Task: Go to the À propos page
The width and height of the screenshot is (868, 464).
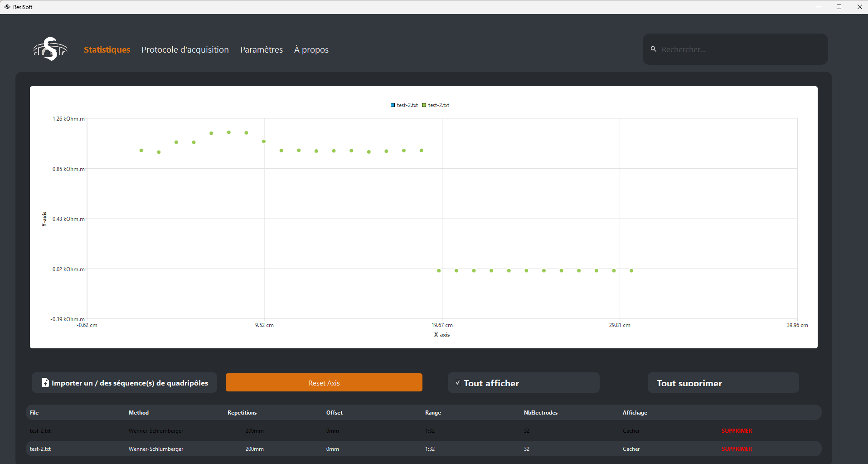Action: [x=311, y=49]
